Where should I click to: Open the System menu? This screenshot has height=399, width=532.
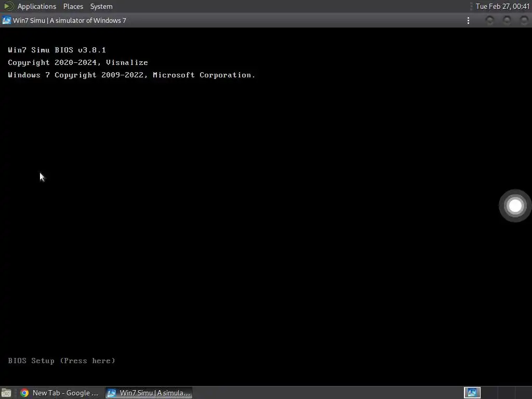click(101, 6)
